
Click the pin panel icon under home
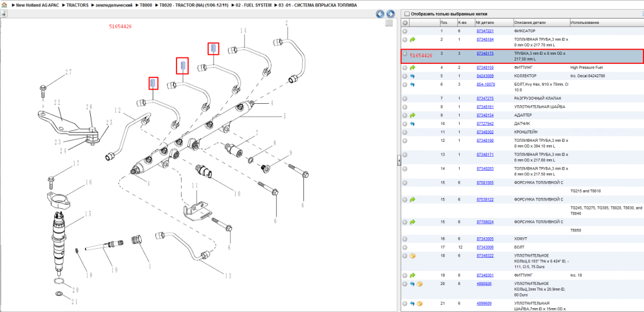pyautogui.click(x=3, y=13)
